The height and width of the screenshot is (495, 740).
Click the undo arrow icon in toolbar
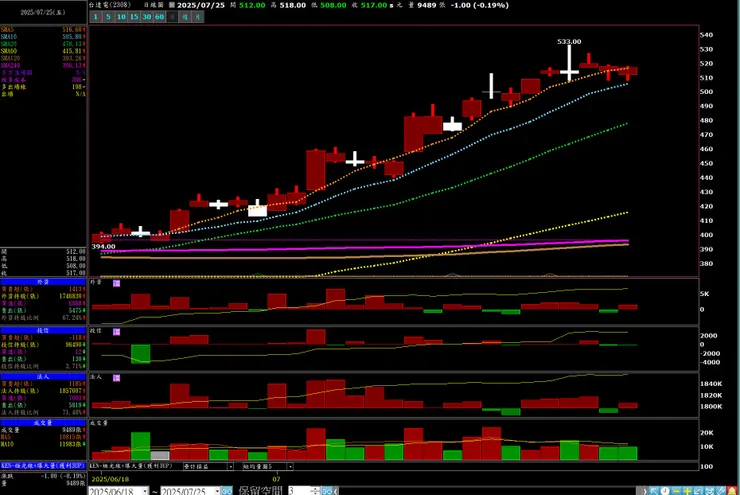pos(698,491)
